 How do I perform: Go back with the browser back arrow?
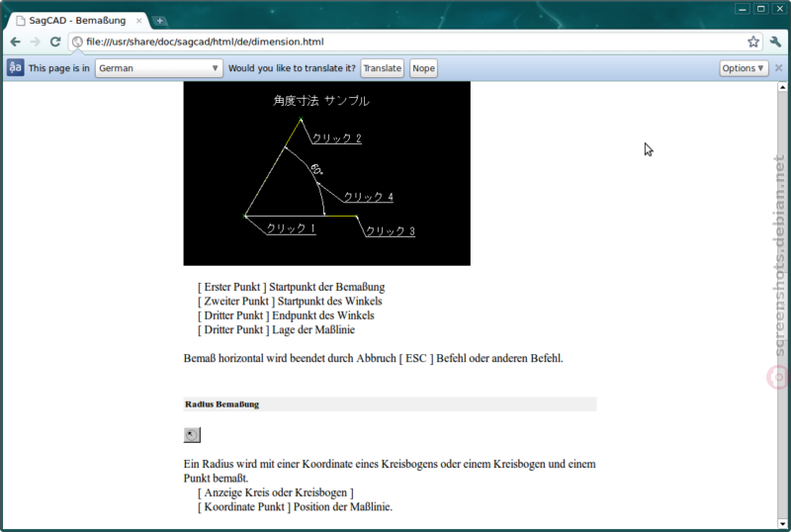15,42
